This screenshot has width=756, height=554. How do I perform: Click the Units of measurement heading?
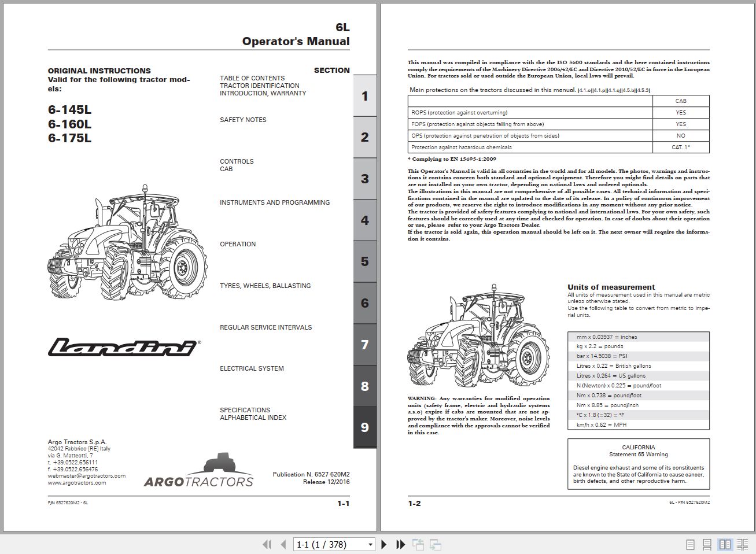[611, 287]
